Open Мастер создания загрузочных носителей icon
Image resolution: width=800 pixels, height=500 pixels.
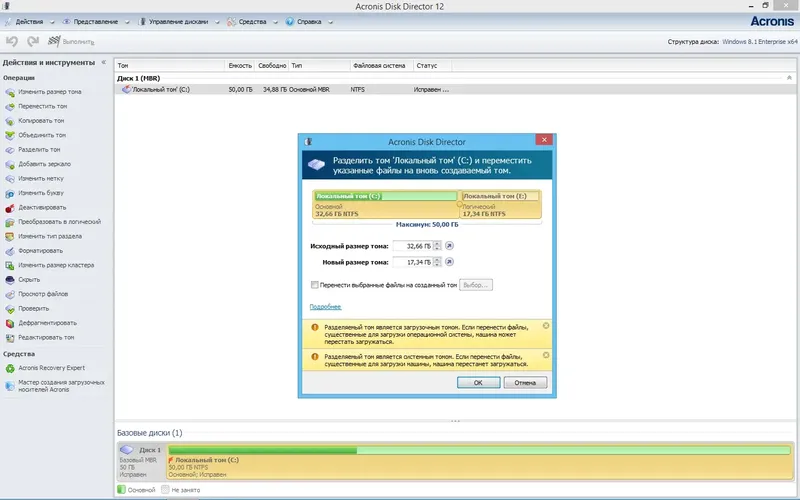[x=10, y=386]
